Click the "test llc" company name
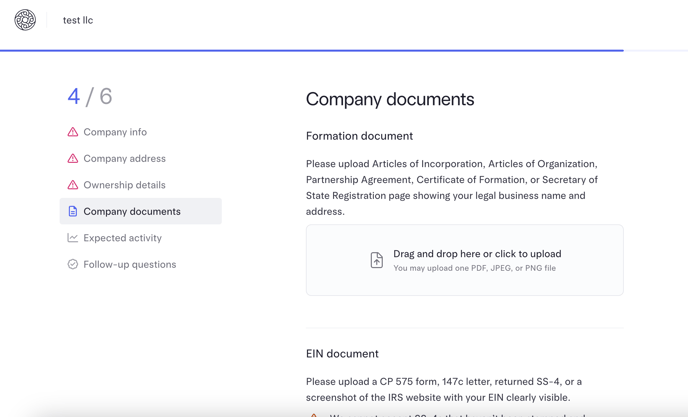This screenshot has width=688, height=417. [78, 20]
